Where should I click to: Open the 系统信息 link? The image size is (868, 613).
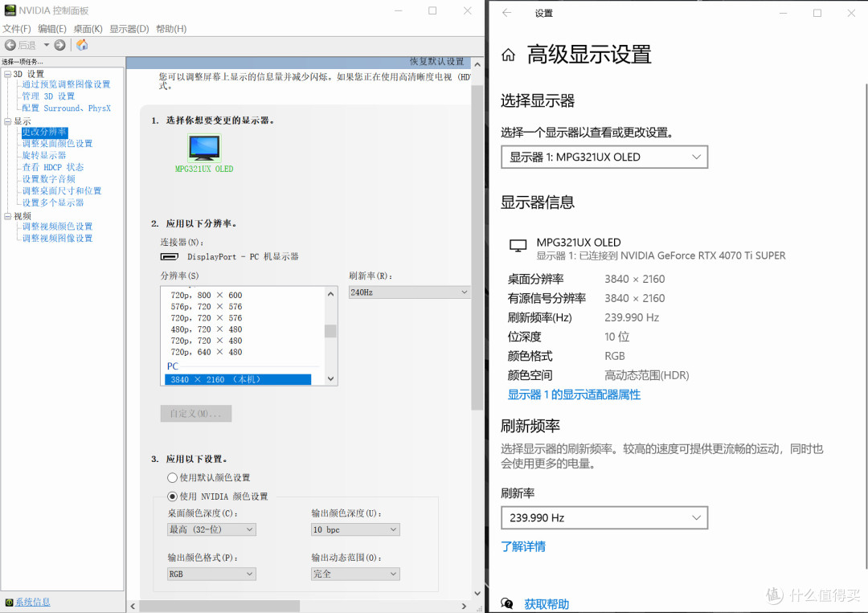[x=33, y=602]
